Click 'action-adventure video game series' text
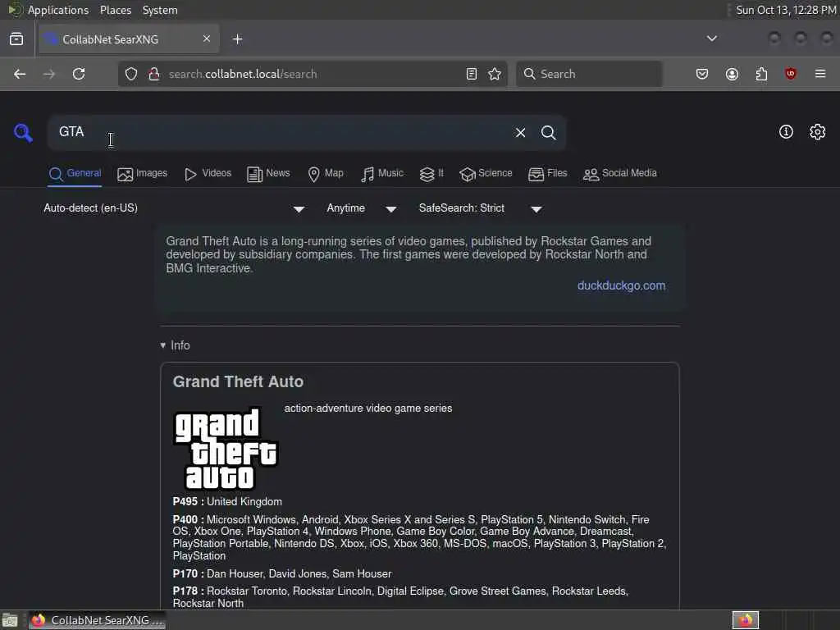This screenshot has height=630, width=840. coord(368,409)
